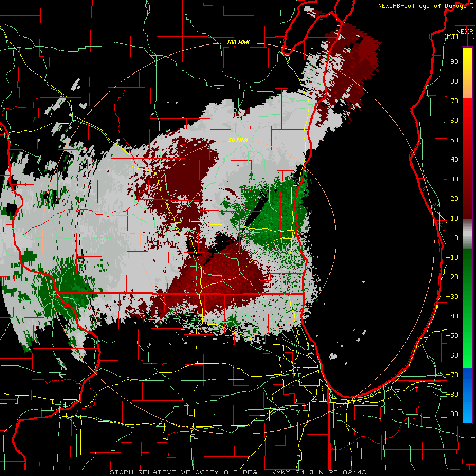This screenshot has width=476, height=476.
Task: Click the 0 value on velocity scale
Action: [456, 237]
